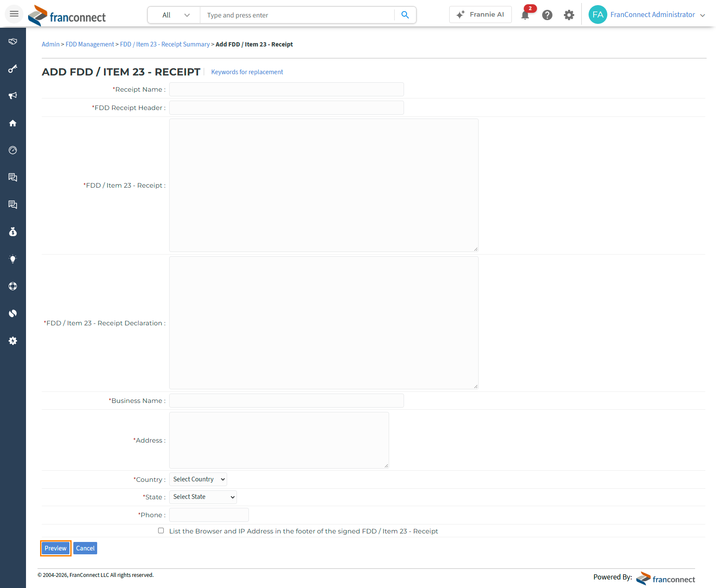This screenshot has height=588, width=716.
Task: Go to Admin breadcrumb
Action: pyautogui.click(x=51, y=44)
